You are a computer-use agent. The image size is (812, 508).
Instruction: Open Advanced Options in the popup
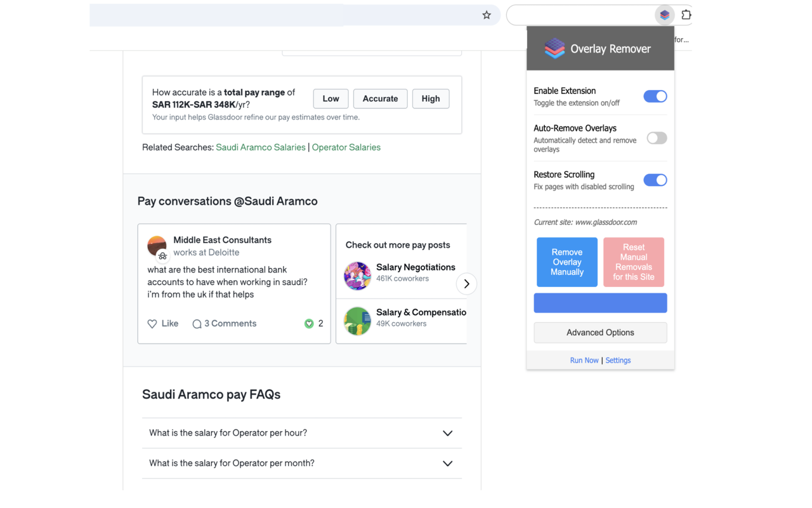(600, 333)
